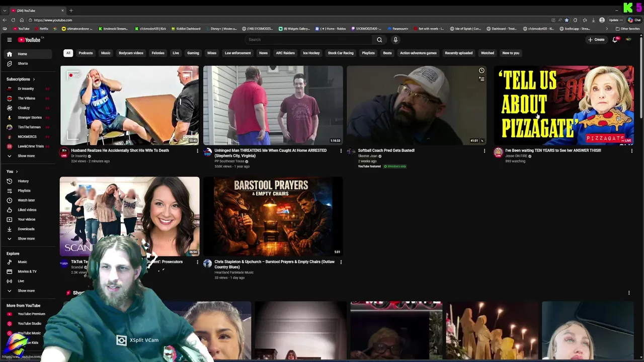Open the Law&Crime Trials subscription
644x362 pixels.
(x=29, y=146)
